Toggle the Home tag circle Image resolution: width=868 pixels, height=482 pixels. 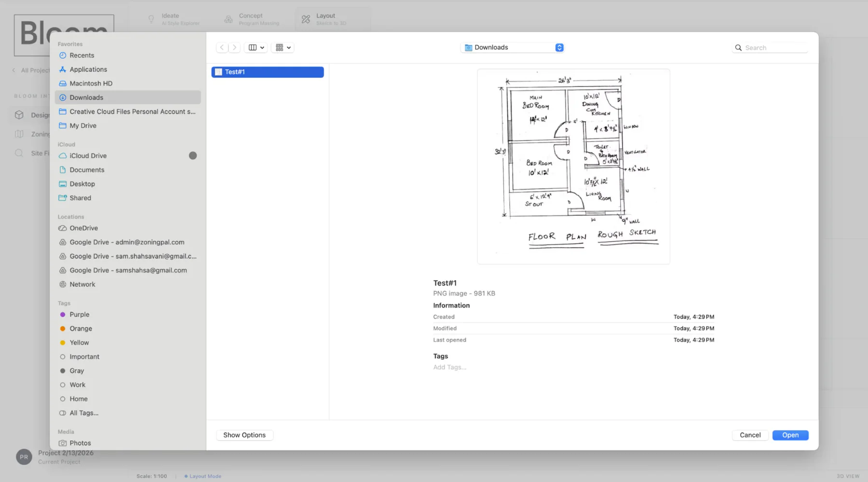point(63,399)
